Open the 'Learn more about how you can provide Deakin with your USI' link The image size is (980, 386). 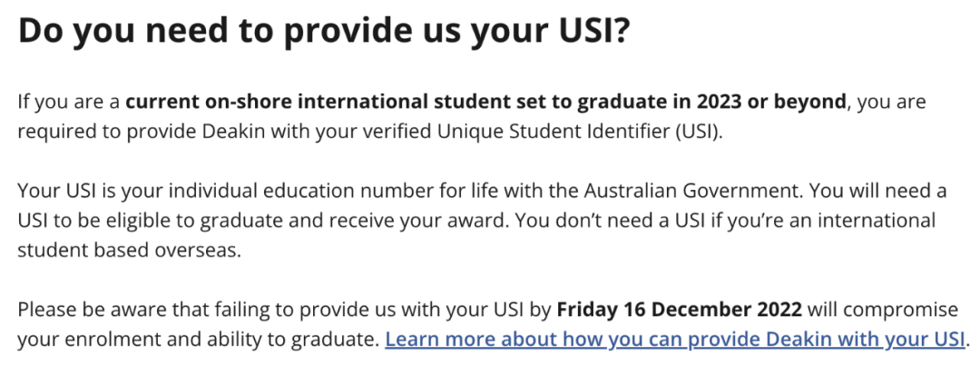(x=675, y=339)
